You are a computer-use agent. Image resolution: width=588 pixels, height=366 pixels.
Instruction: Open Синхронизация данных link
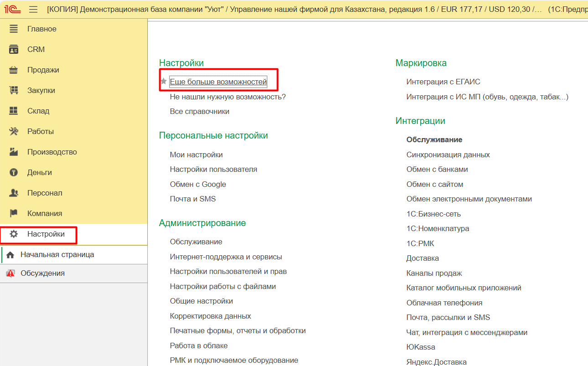448,155
